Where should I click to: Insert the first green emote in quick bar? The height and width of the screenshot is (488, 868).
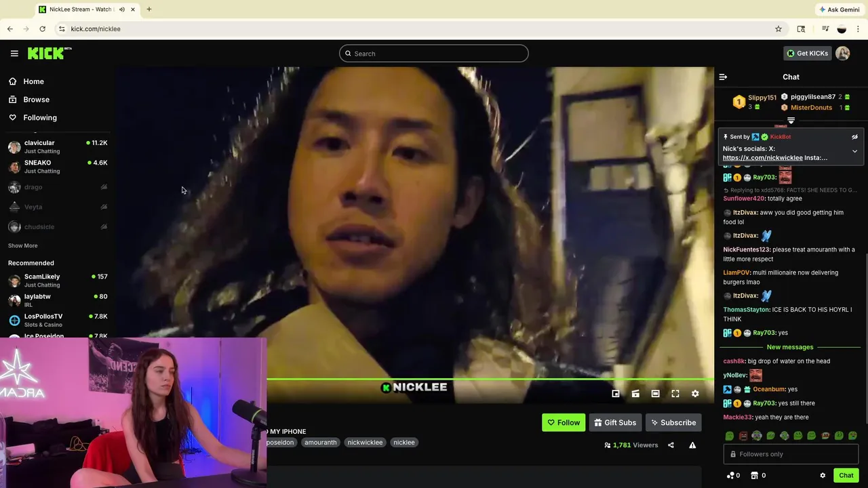point(730,436)
